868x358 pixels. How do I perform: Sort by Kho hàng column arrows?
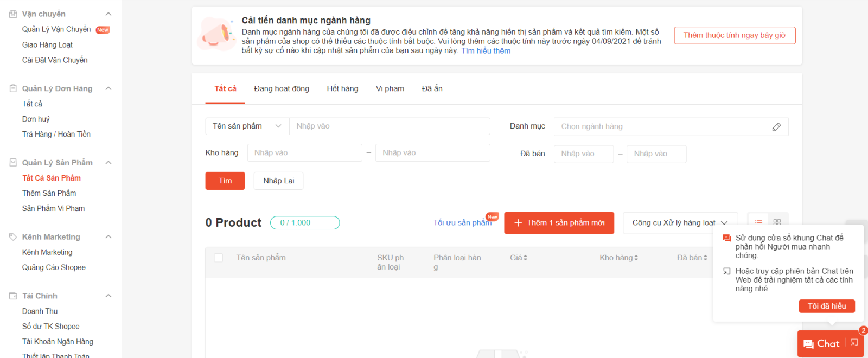click(x=636, y=258)
